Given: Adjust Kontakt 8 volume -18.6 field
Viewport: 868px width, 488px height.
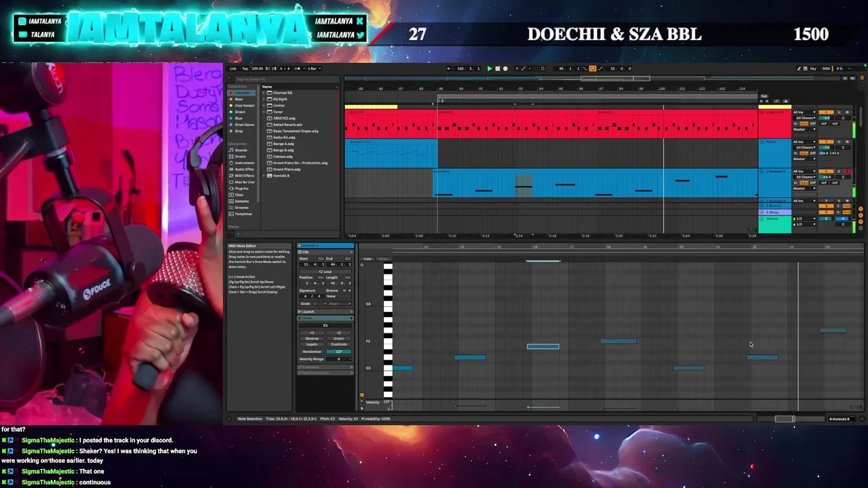Looking at the screenshot, I should click(825, 177).
